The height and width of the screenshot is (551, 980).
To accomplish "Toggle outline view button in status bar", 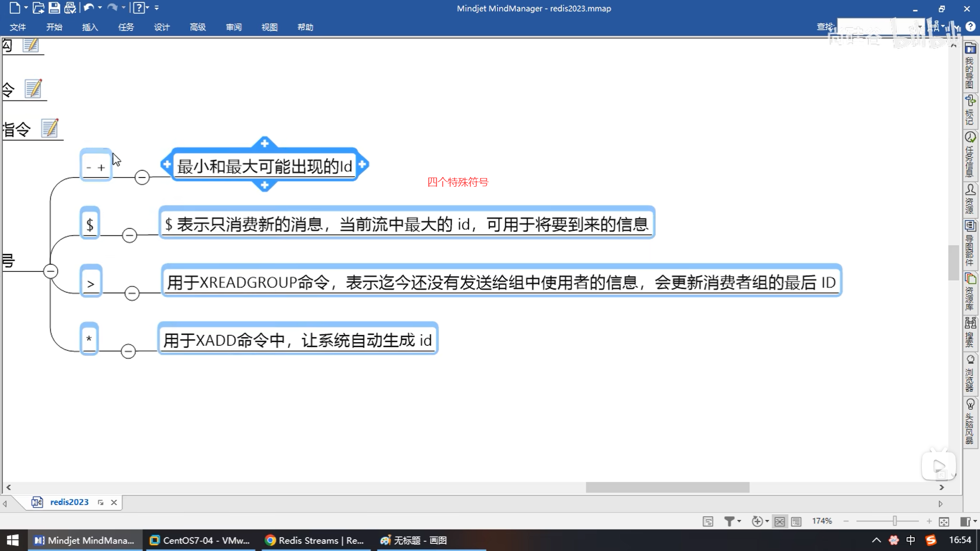I will pos(796,521).
